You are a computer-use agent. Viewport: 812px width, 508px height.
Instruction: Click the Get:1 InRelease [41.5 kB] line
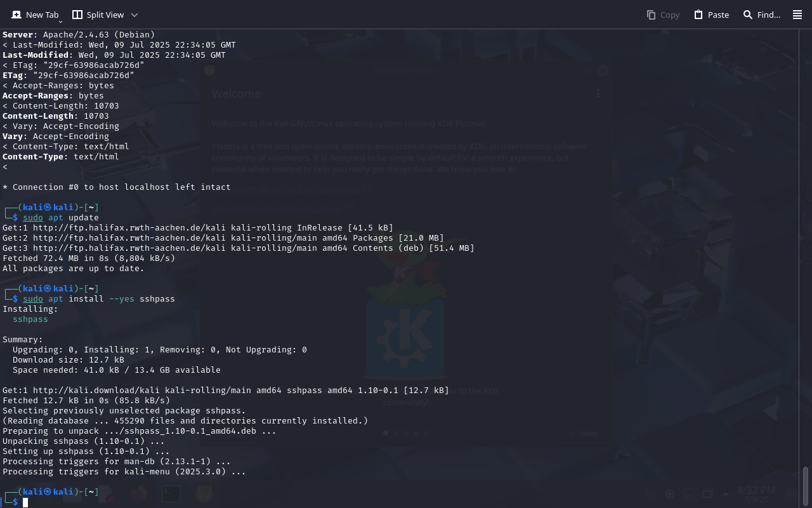point(198,228)
